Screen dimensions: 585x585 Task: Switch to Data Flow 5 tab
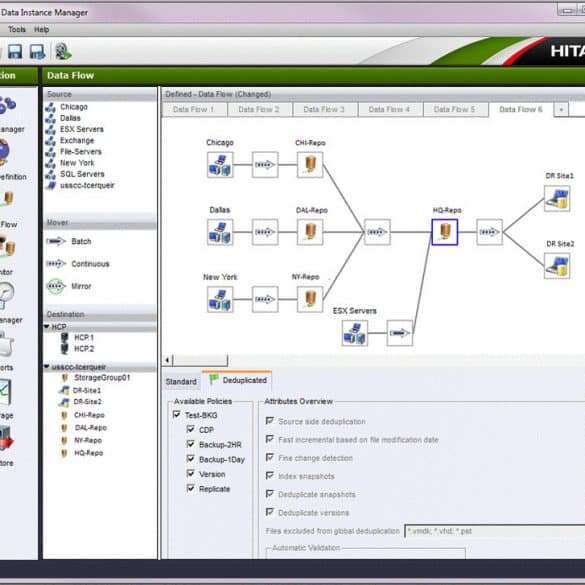[455, 109]
